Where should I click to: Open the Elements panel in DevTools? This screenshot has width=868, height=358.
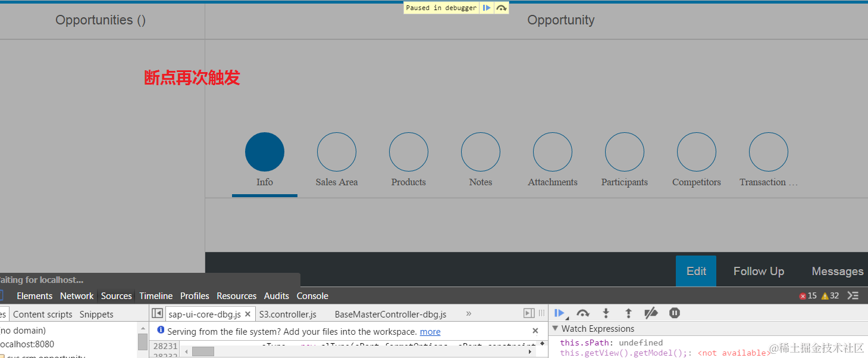[35, 296]
